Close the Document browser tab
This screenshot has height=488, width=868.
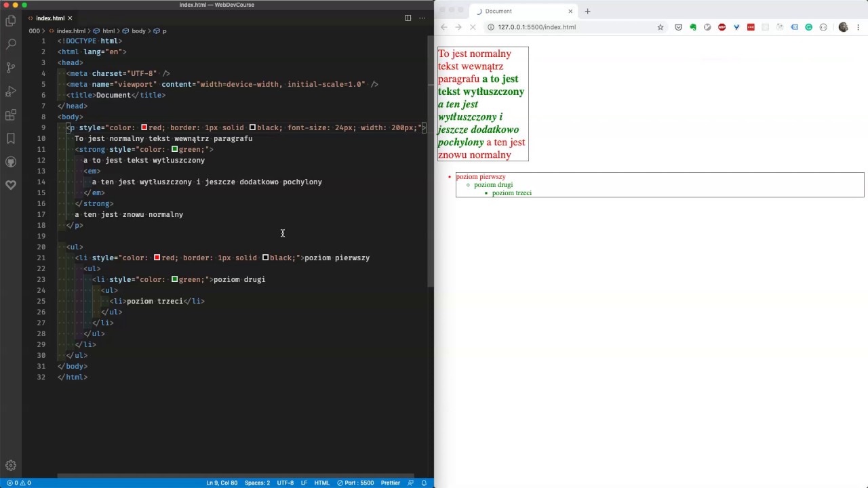pyautogui.click(x=570, y=11)
